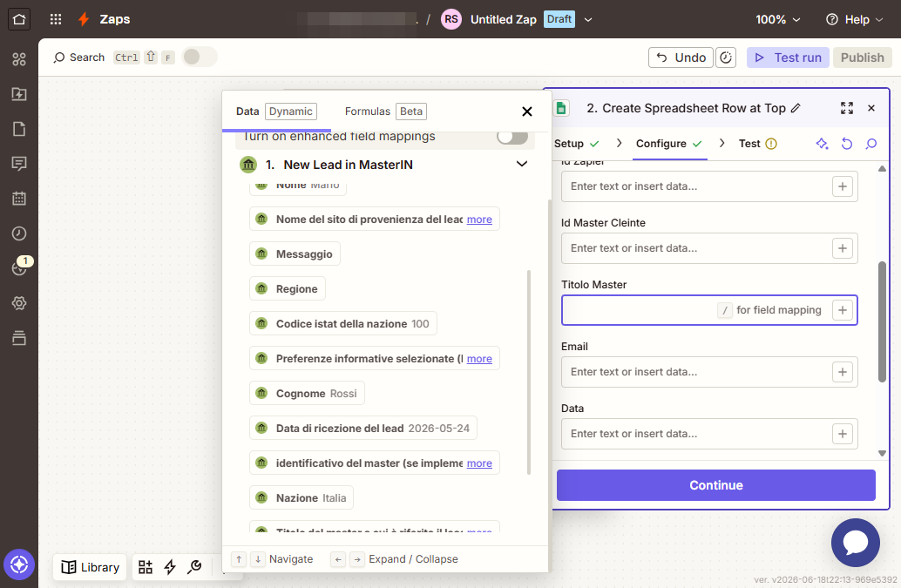
Task: Switch to the Data tab
Action: 276,112
